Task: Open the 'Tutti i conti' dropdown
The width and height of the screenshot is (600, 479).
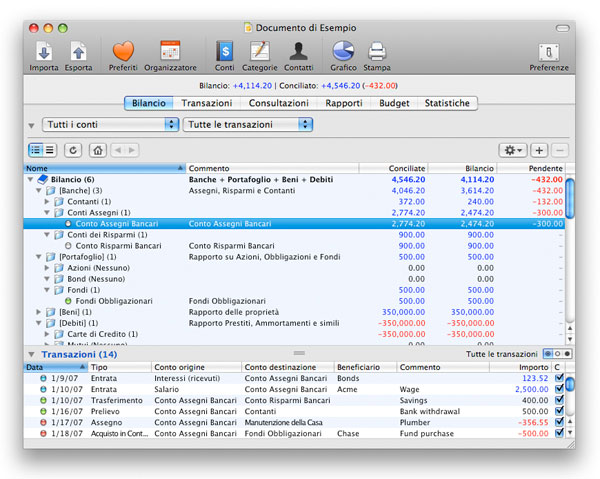Action: click(x=110, y=125)
